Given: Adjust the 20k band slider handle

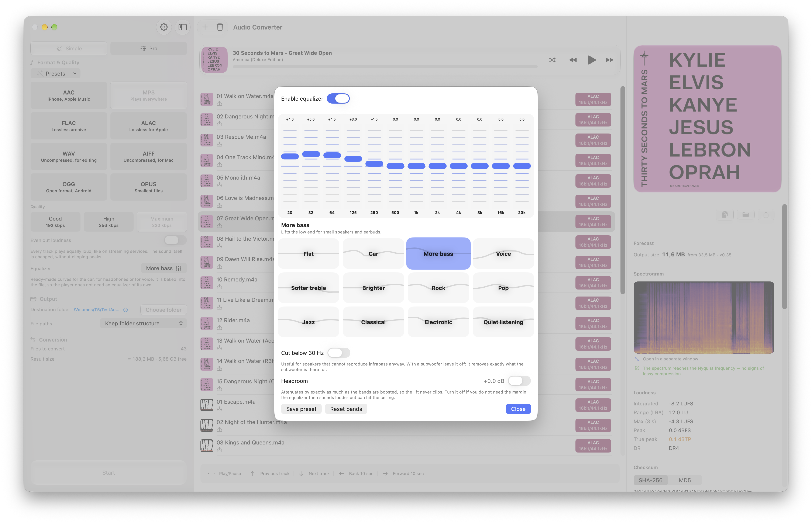Looking at the screenshot, I should (522, 166).
